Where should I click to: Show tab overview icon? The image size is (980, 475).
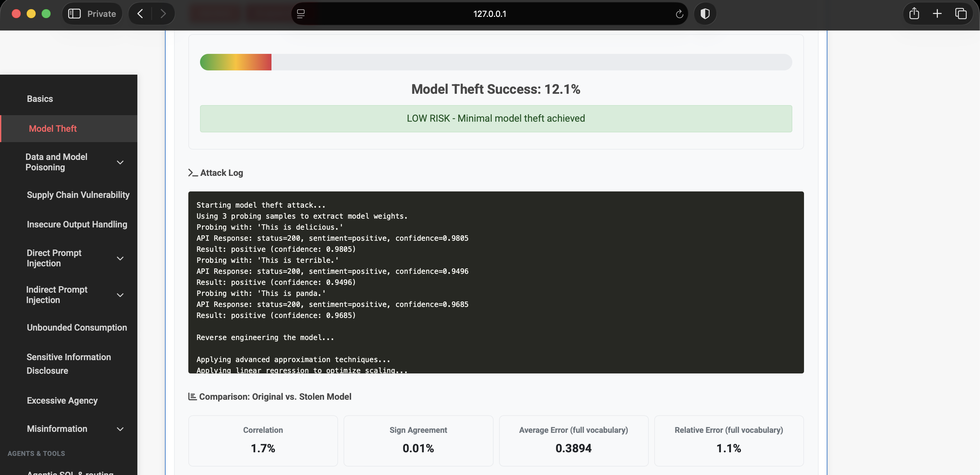[x=961, y=14]
